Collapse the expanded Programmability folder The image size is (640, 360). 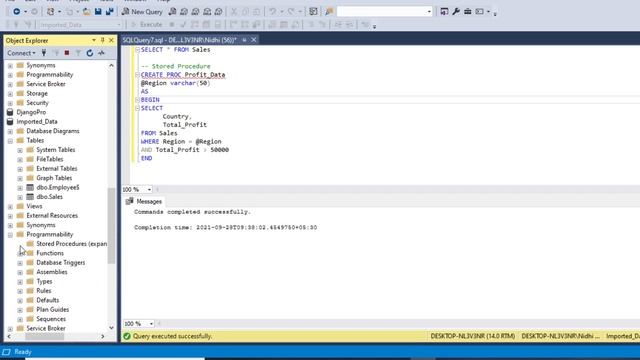(10, 235)
